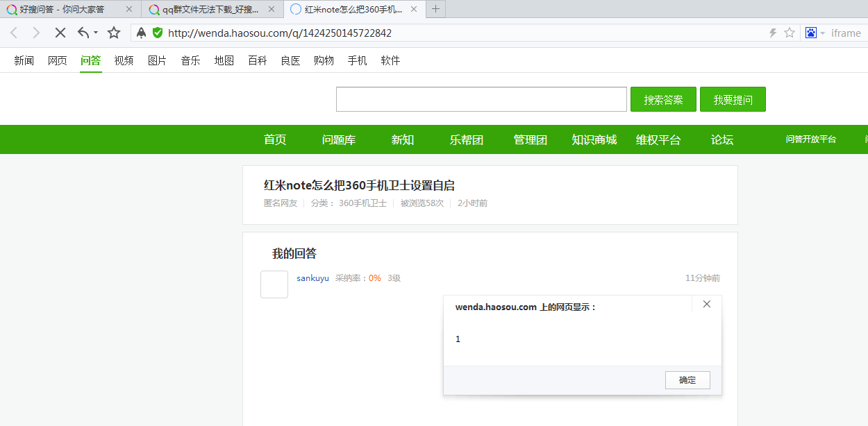Viewport: 868px width, 426px height.
Task: Close the 红米note tab
Action: pos(414,9)
